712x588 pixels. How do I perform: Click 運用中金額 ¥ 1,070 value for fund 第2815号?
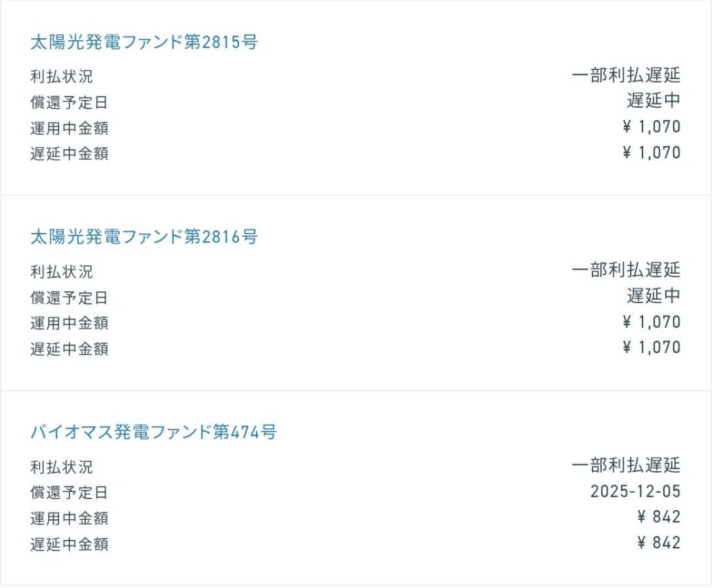pos(652,127)
